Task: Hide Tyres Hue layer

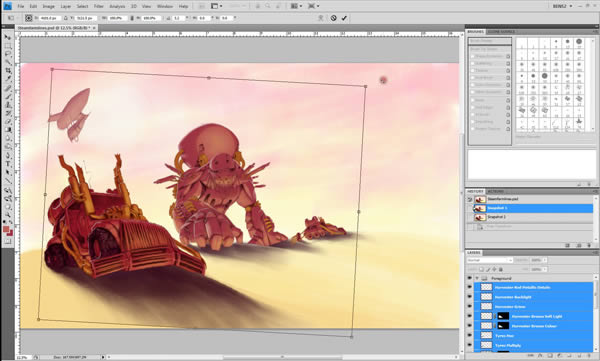Action: [x=470, y=336]
